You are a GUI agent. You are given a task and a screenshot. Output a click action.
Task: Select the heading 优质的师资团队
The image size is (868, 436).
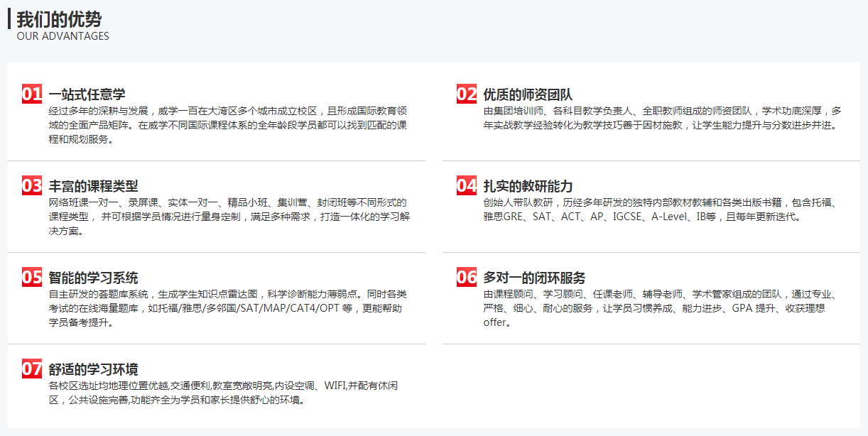point(528,94)
